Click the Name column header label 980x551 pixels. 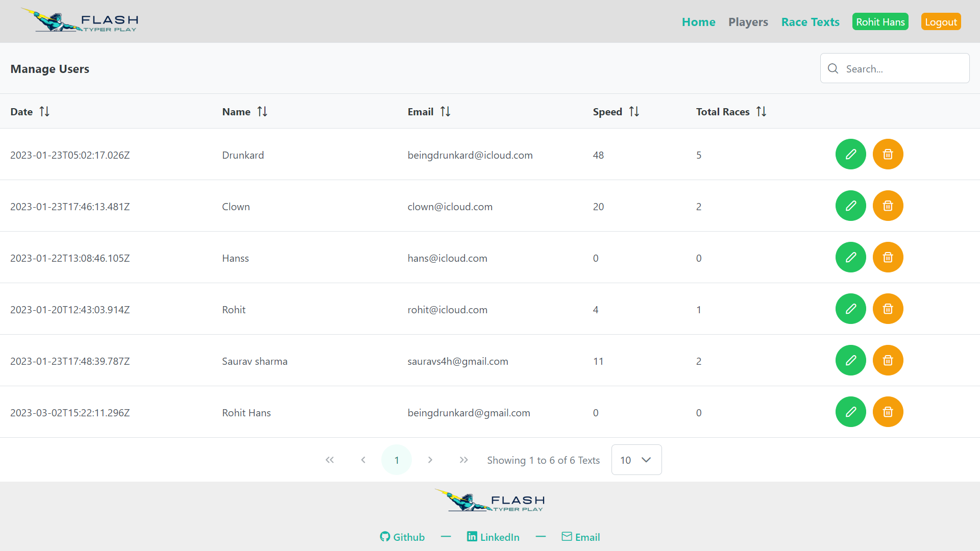236,112
